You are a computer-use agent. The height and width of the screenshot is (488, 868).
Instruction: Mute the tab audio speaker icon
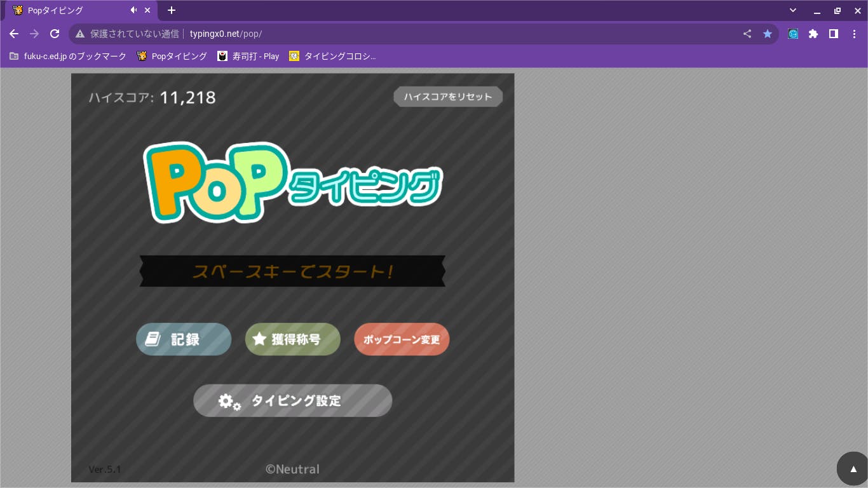coord(133,10)
